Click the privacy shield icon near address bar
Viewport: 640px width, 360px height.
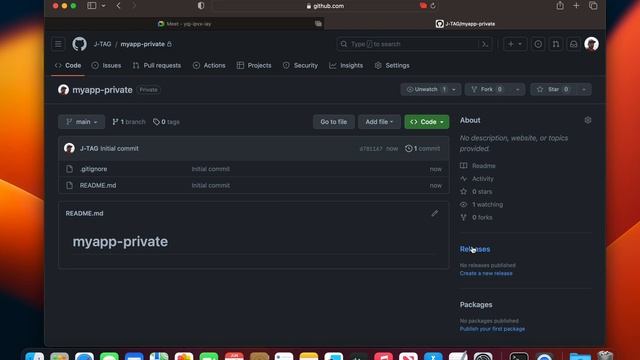coord(201,6)
